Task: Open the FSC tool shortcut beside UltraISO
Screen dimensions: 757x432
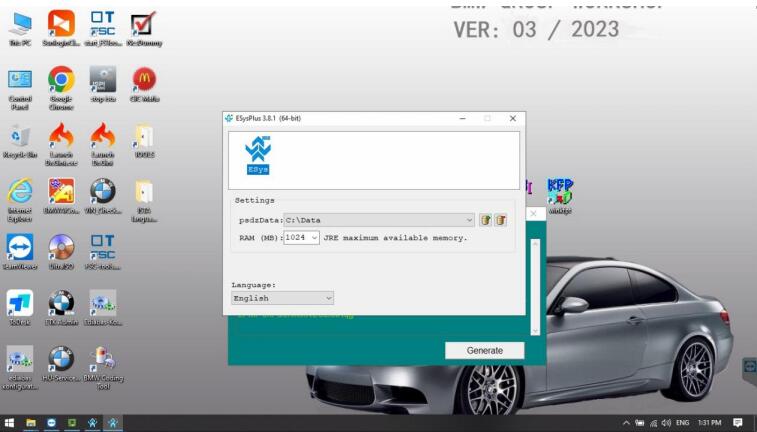Action: click(x=103, y=252)
